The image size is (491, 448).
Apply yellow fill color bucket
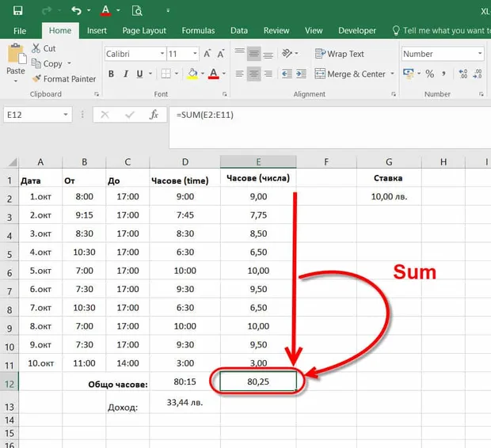tap(192, 74)
